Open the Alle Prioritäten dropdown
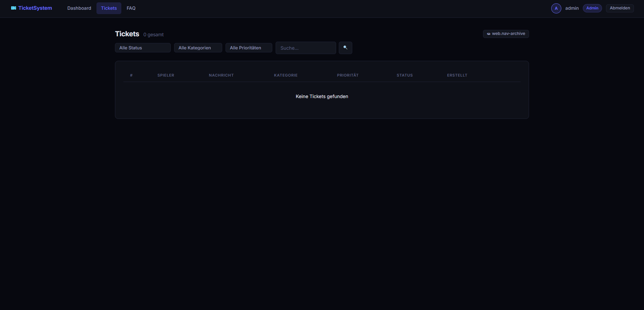Image resolution: width=644 pixels, height=310 pixels. [249, 48]
